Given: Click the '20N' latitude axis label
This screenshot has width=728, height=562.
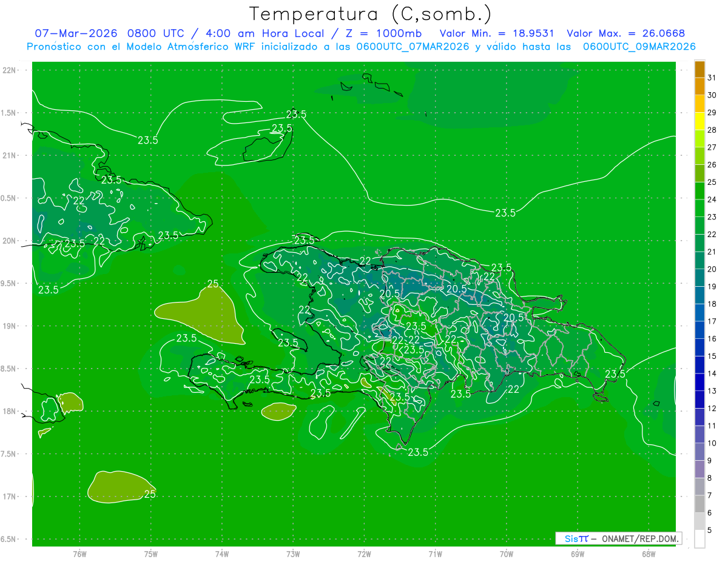Looking at the screenshot, I should (x=10, y=241).
